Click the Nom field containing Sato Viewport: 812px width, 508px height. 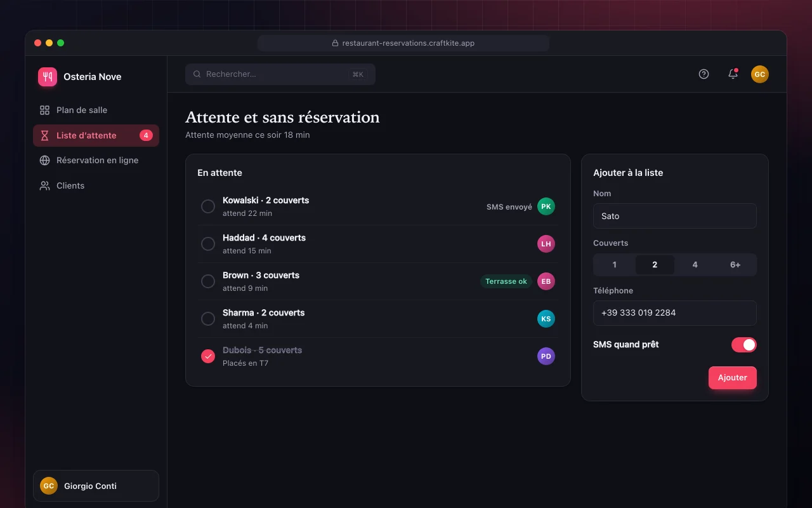(x=675, y=216)
